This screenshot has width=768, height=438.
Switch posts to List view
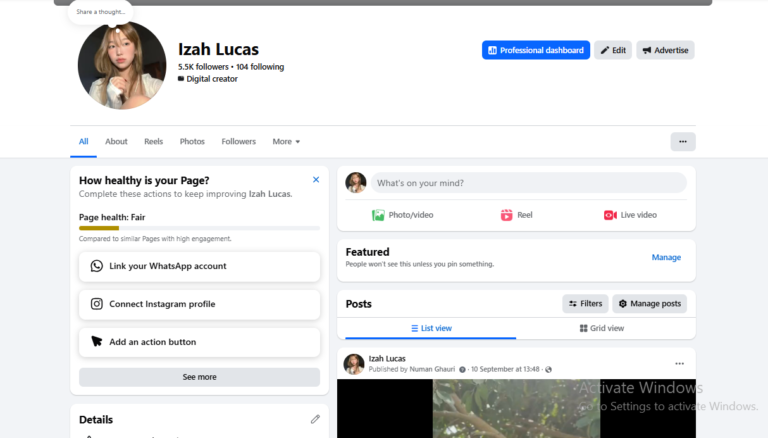point(432,328)
